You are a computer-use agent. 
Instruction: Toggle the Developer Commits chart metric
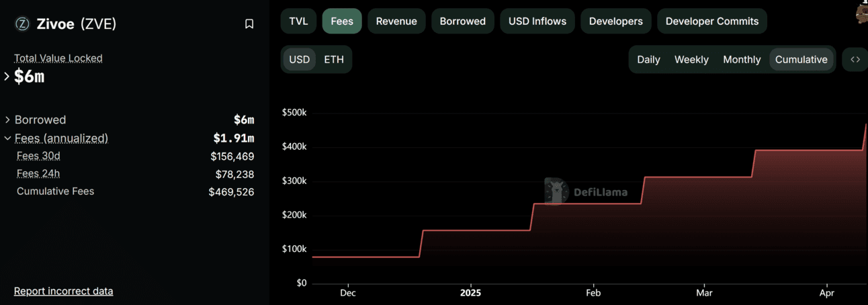[712, 21]
